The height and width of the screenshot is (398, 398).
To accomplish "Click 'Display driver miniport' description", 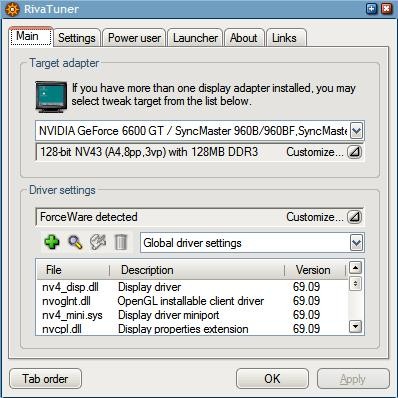I will (168, 315).
